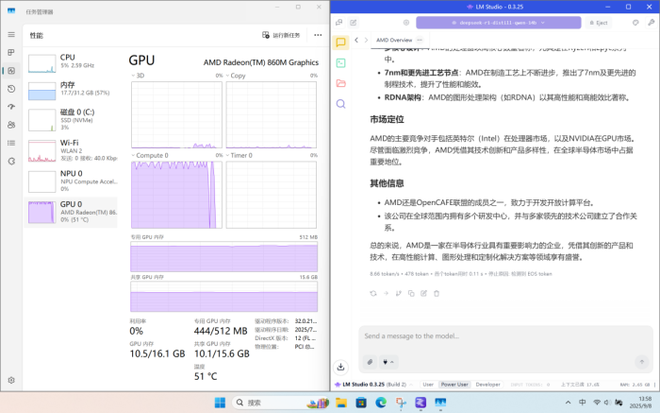Click Run new task button
The height and width of the screenshot is (413, 660).
point(281,35)
